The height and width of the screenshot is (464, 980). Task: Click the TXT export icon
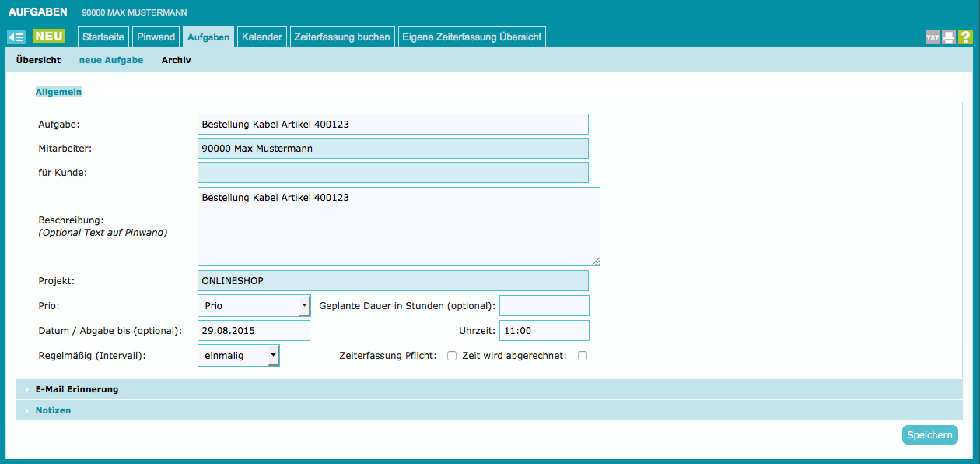932,37
